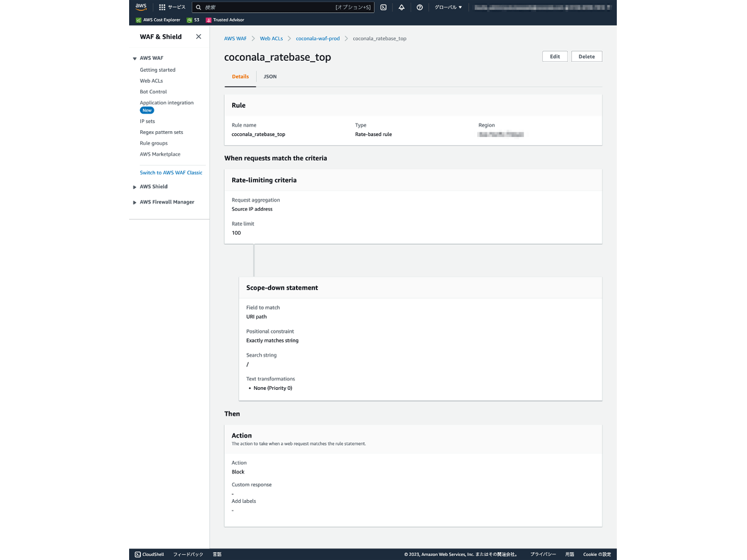The image size is (747, 560).
Task: Open the サービス services grid menu
Action: click(x=172, y=7)
